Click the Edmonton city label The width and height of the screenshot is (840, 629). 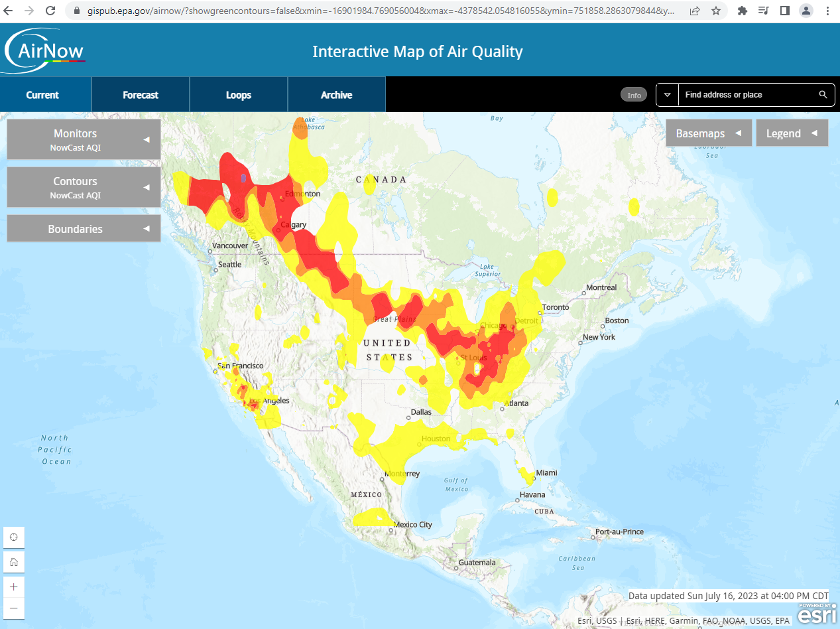(x=302, y=194)
